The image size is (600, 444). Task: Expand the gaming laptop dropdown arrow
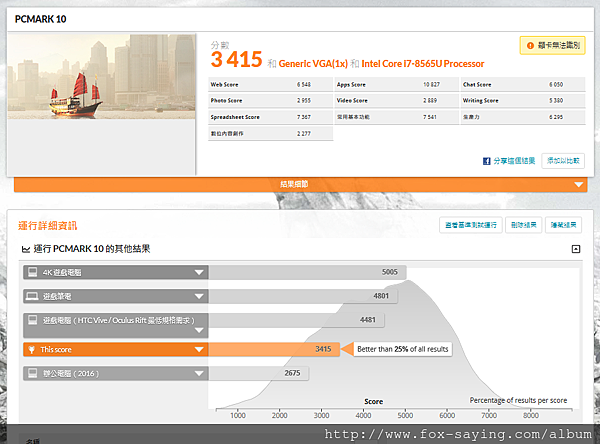(x=199, y=296)
